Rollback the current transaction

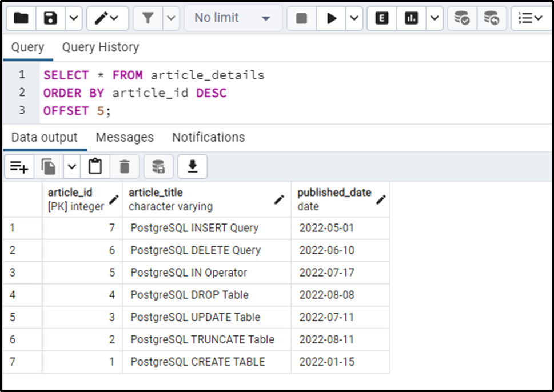pyautogui.click(x=492, y=18)
